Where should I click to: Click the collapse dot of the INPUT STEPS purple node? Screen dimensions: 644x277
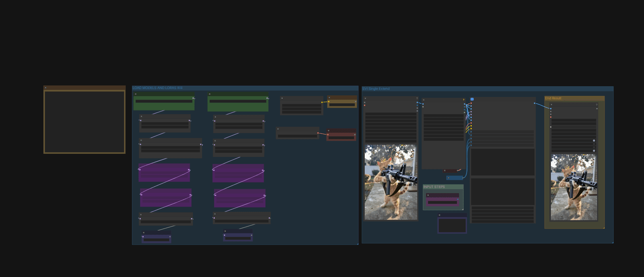coord(428,195)
